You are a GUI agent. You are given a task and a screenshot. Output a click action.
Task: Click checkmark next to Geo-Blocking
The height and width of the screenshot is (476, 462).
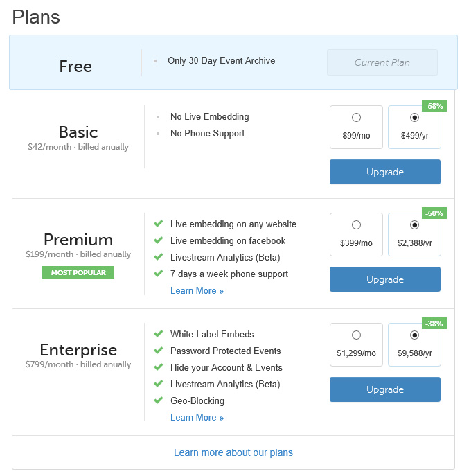[159, 400]
